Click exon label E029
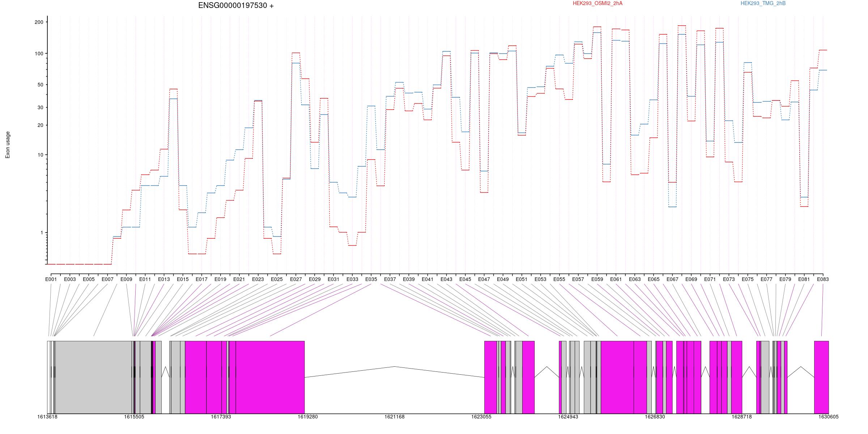Image resolution: width=868 pixels, height=434 pixels. 315,279
